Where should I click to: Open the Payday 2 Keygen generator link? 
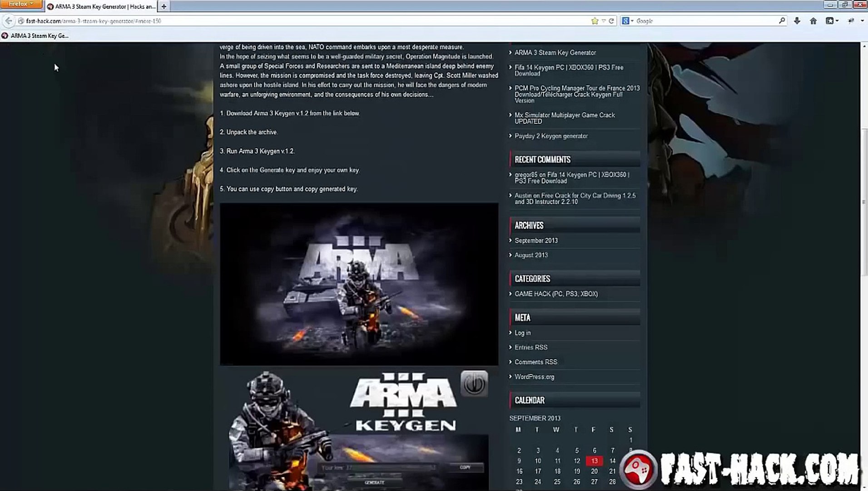point(551,136)
